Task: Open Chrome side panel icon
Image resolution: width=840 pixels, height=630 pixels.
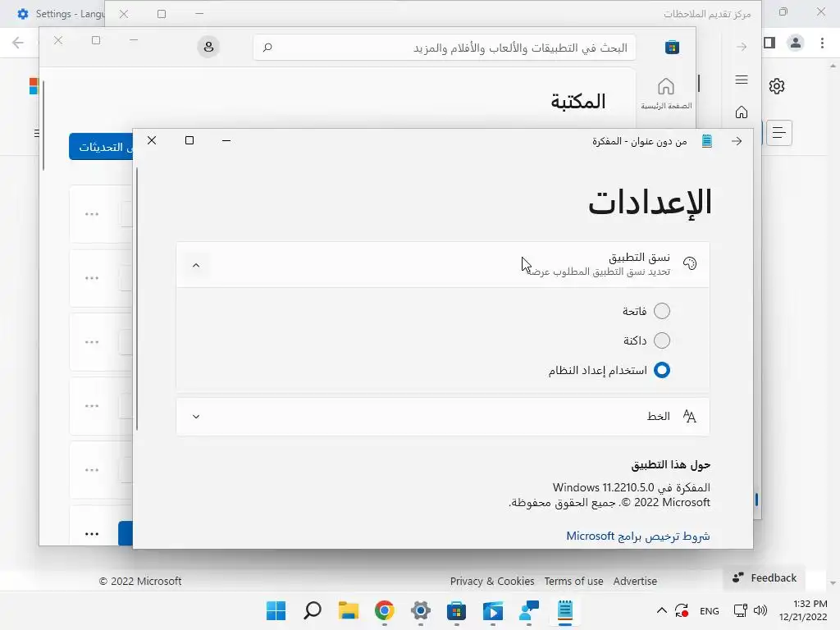Action: [x=769, y=43]
